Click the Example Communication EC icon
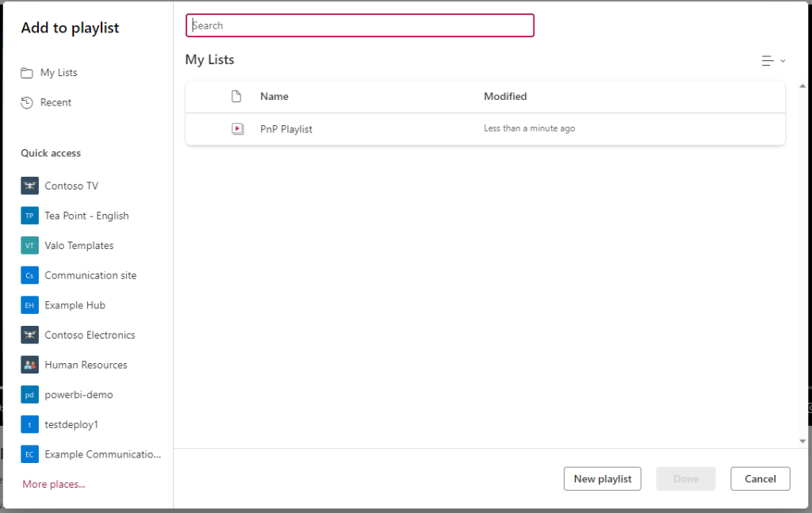This screenshot has height=513, width=812. (29, 454)
